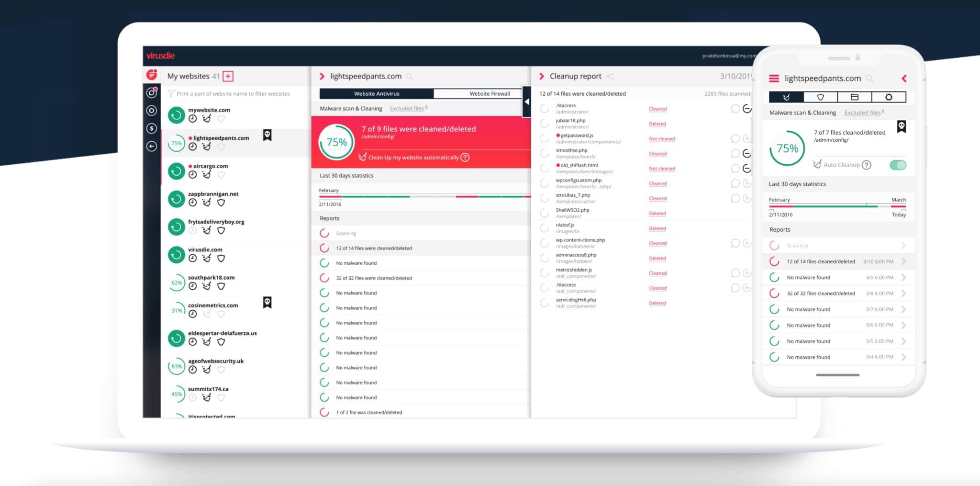This screenshot has width=980, height=486.
Task: Click the 75% progress ring in the red banner
Action: [x=337, y=142]
